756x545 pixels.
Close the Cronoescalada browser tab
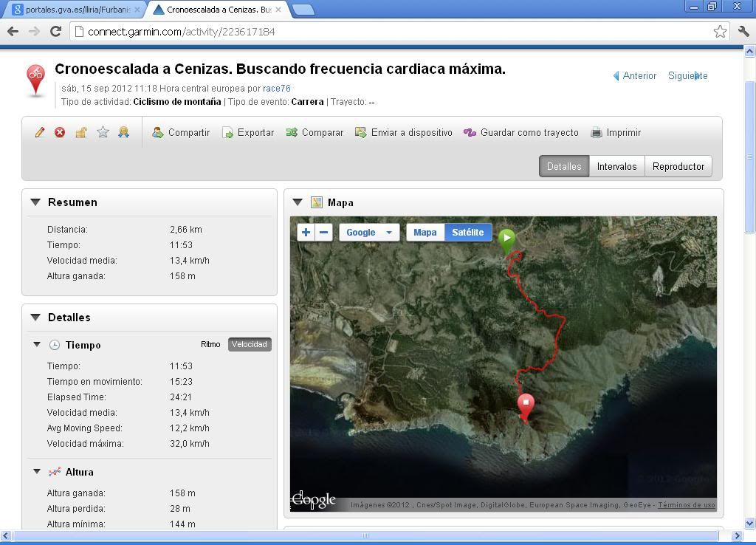[278, 10]
